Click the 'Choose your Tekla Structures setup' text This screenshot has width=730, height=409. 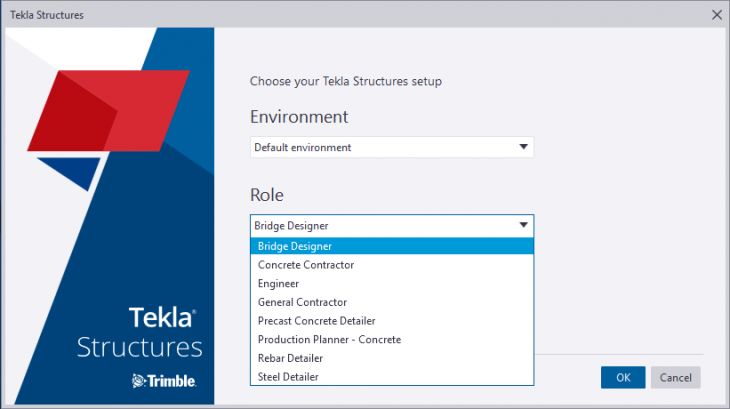click(345, 80)
